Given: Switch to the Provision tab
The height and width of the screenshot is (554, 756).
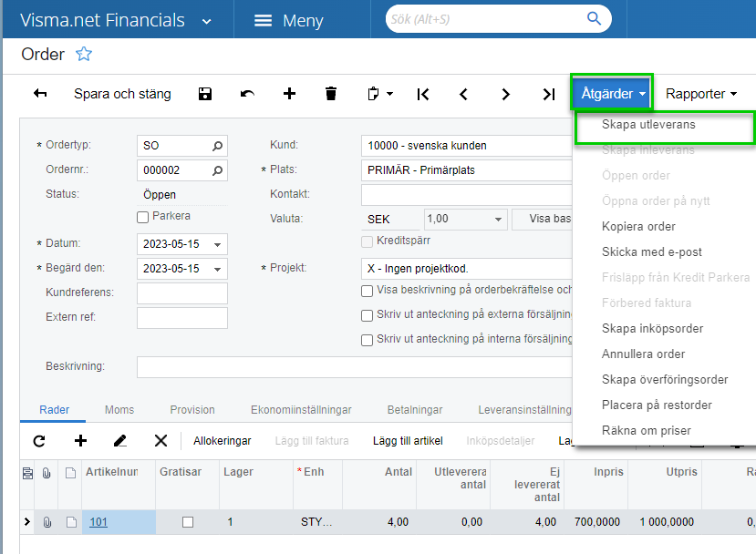Looking at the screenshot, I should (192, 410).
